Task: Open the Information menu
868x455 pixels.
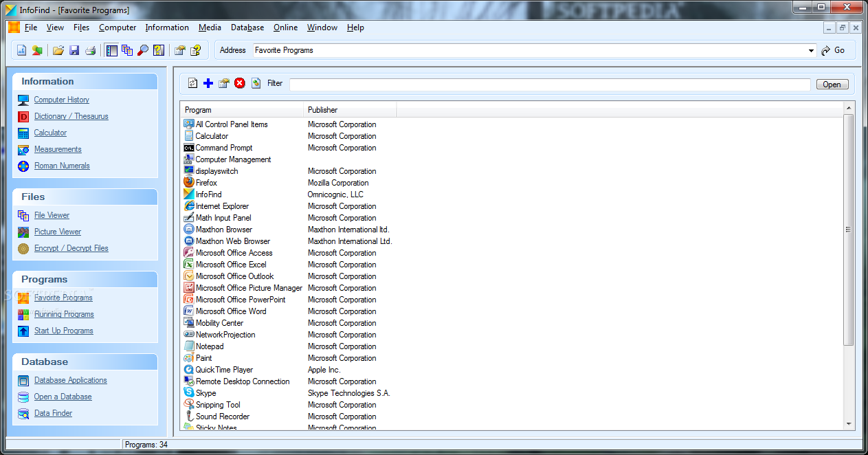Action: 167,27
